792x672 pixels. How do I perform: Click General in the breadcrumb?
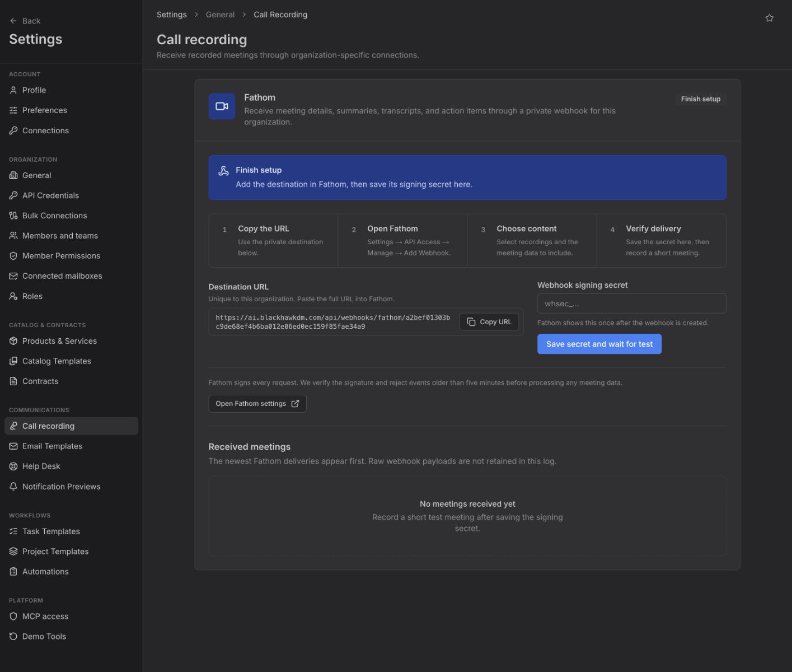220,15
